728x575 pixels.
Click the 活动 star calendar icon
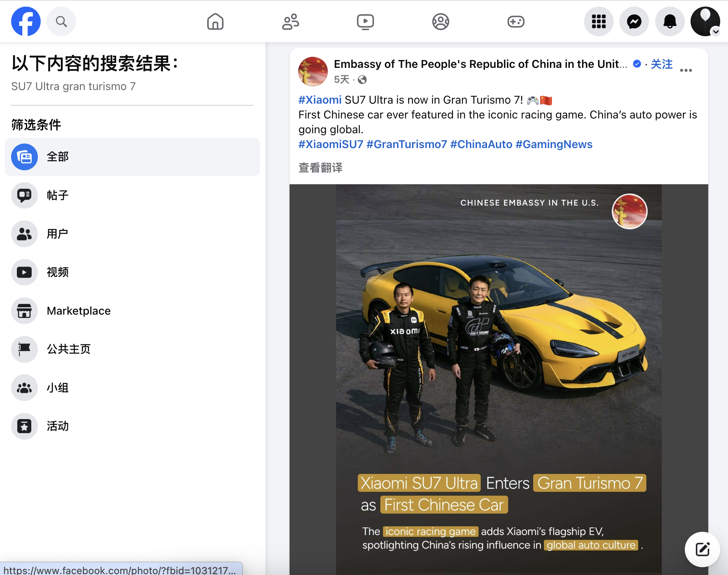(x=24, y=426)
